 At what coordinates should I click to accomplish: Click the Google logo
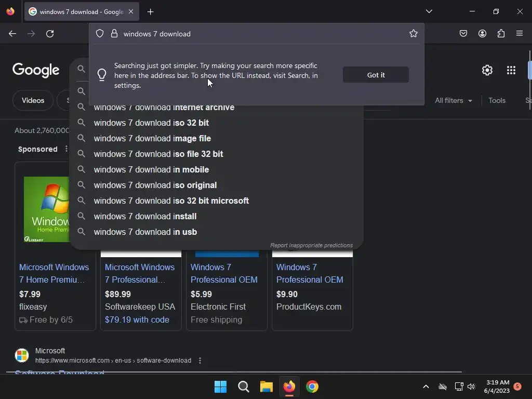click(x=36, y=70)
